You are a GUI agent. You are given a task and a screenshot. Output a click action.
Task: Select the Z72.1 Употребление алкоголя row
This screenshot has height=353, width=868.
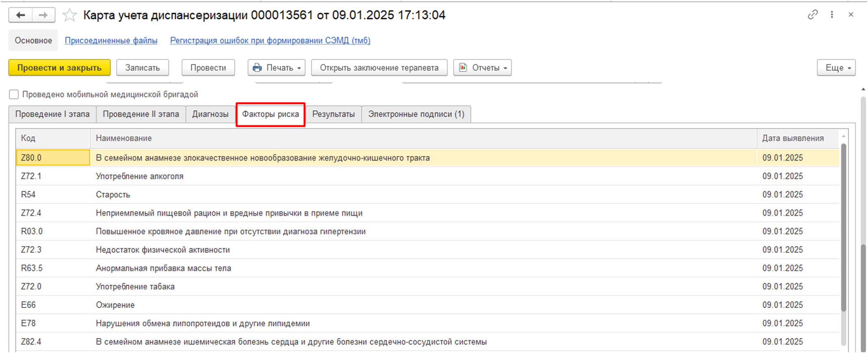(x=139, y=176)
